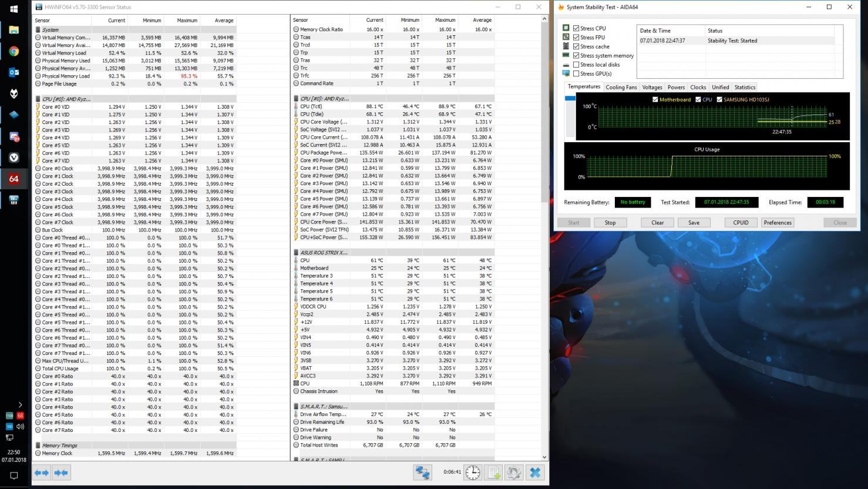
Task: Select the CPU Package Powe... sensor row
Action: (x=393, y=153)
